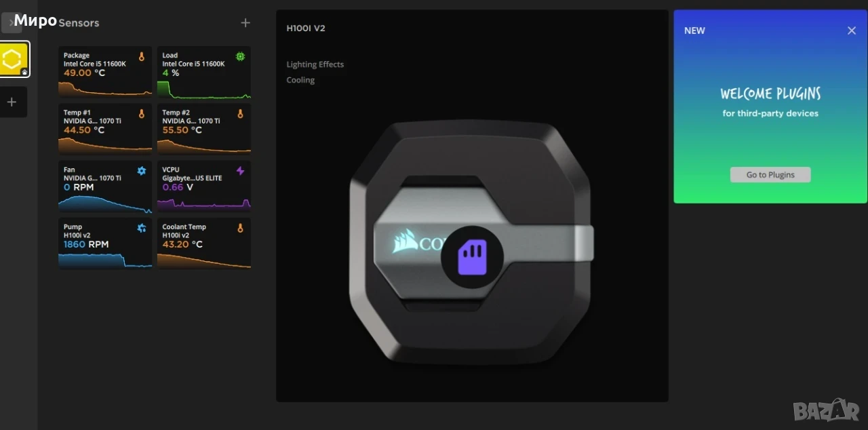Open Cooling settings for H100i V2
The width and height of the screenshot is (868, 430).
[x=300, y=80]
